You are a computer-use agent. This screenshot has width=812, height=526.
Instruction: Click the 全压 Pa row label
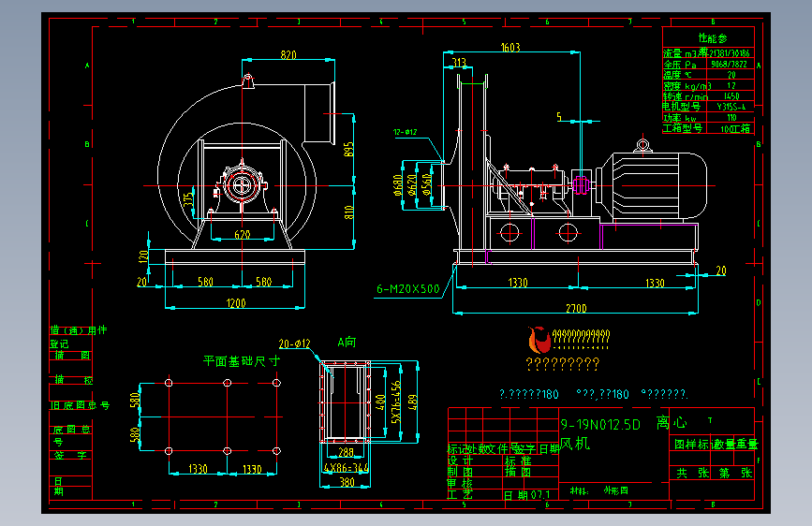point(680,65)
